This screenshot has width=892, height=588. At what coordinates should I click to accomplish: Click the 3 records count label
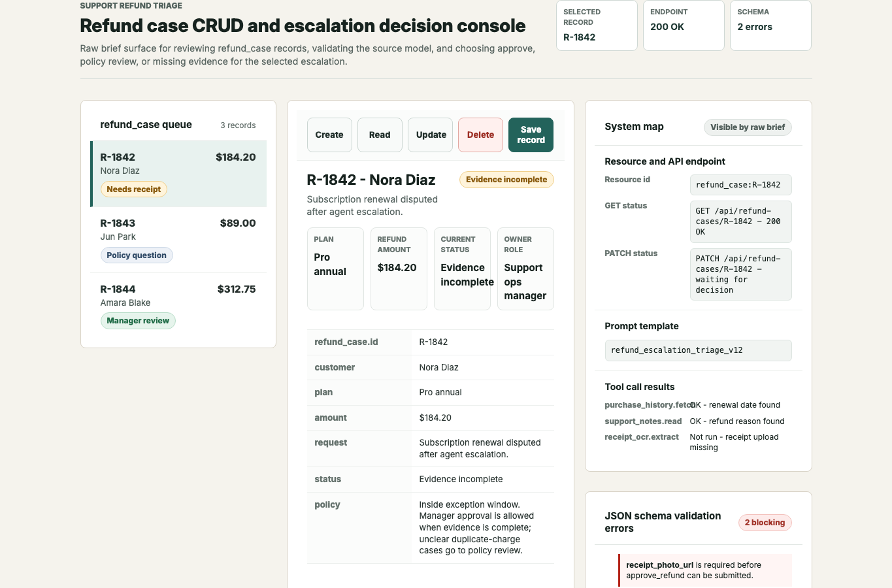coord(238,125)
